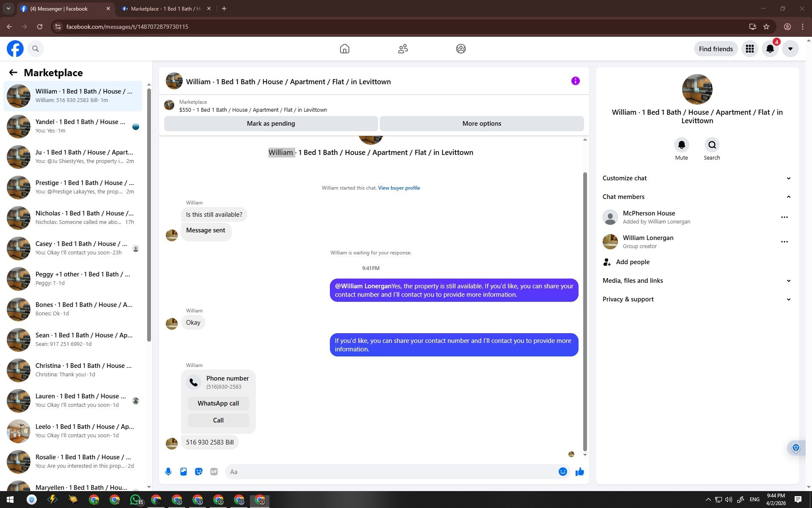Open the browser tab search dropdown
The height and width of the screenshot is (508, 812).
click(8, 8)
